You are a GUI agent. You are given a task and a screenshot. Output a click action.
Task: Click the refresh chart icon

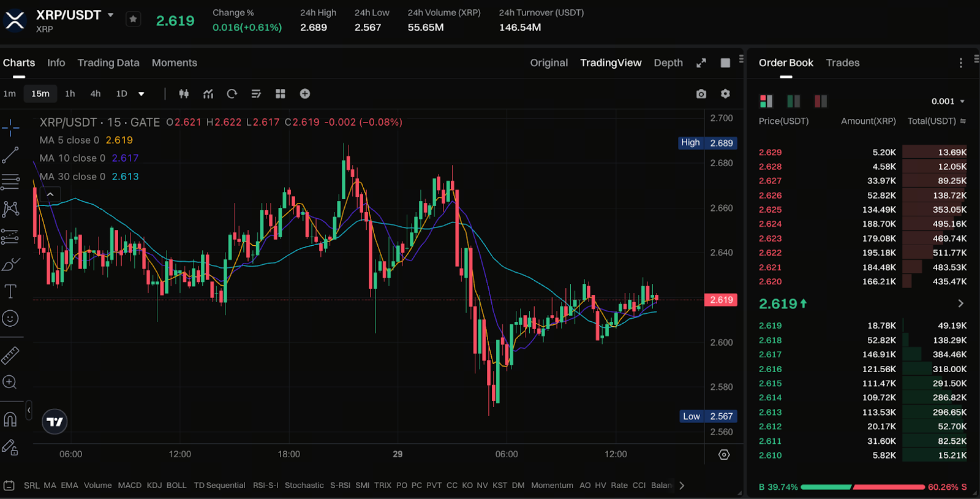coord(232,94)
